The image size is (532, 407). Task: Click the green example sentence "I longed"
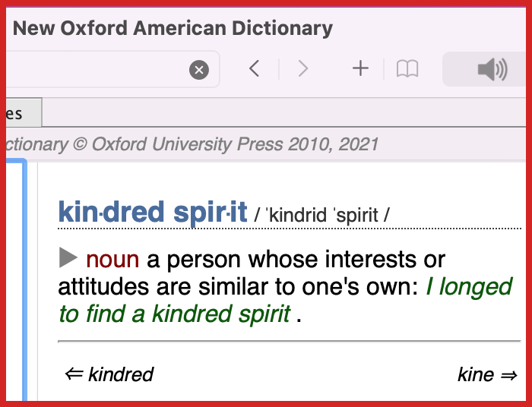(x=469, y=286)
